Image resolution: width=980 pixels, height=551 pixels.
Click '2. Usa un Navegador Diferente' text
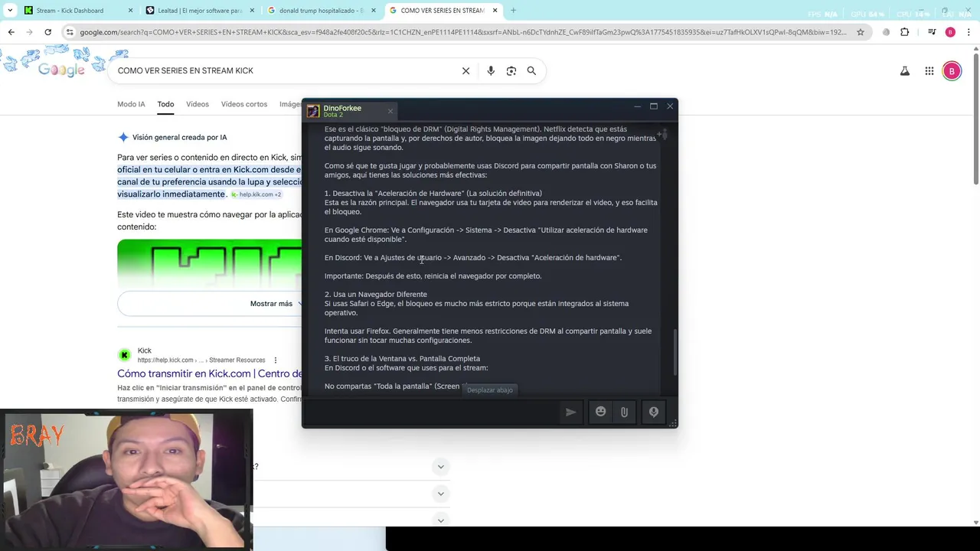[x=375, y=294]
